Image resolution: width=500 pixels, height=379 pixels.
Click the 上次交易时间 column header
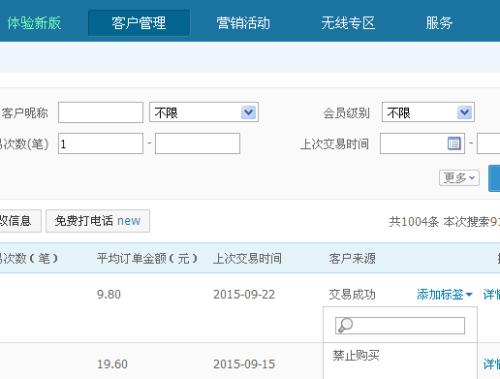tap(247, 259)
